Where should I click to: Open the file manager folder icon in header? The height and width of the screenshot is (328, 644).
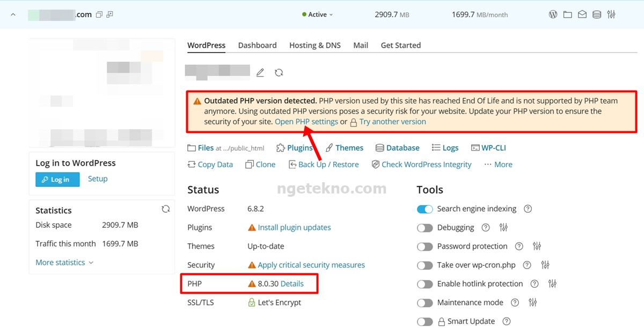click(567, 14)
